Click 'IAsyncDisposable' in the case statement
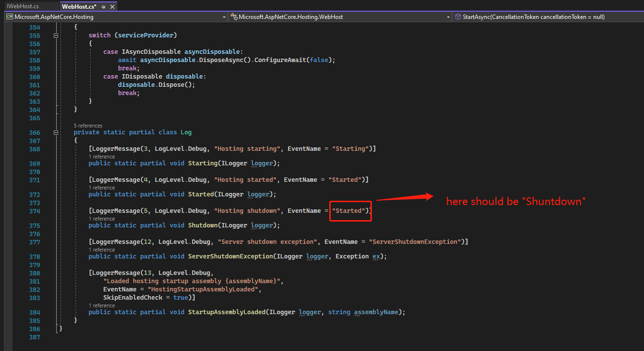This screenshot has height=351, width=644. click(151, 52)
